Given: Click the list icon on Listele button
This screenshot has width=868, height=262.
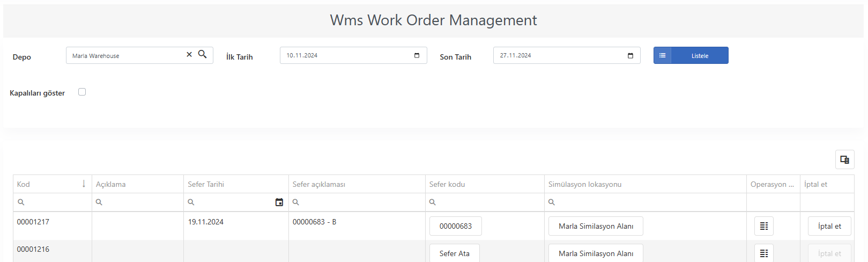Looking at the screenshot, I should (663, 55).
